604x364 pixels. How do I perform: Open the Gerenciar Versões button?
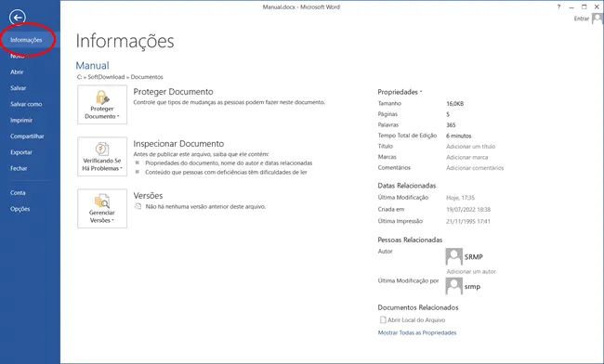(102, 209)
